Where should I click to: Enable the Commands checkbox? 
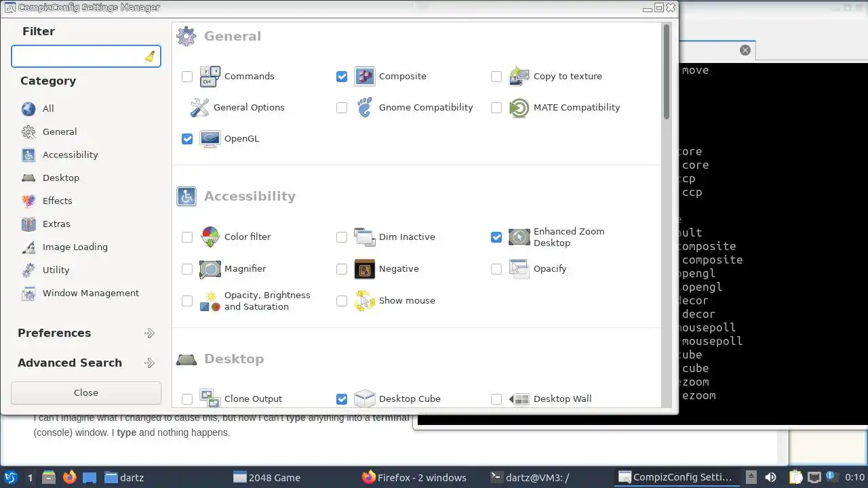(187, 77)
